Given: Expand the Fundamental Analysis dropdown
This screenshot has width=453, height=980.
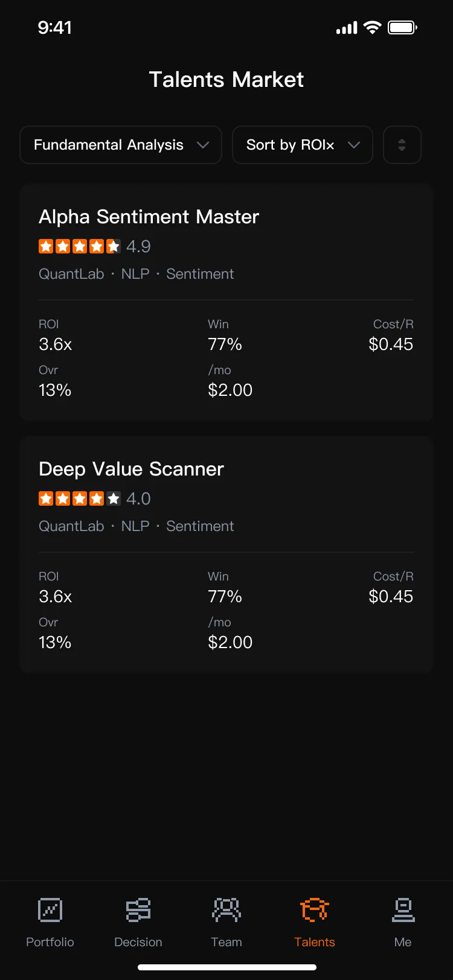Looking at the screenshot, I should (x=121, y=145).
